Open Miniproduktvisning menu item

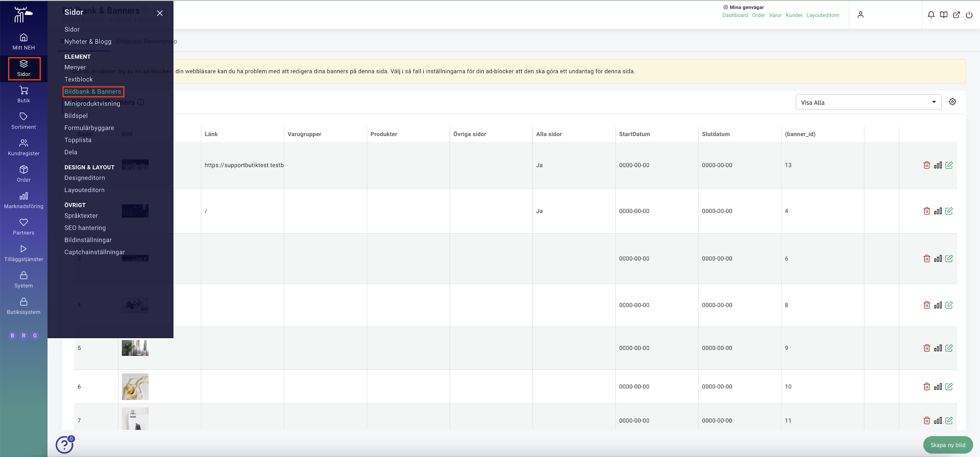coord(93,104)
